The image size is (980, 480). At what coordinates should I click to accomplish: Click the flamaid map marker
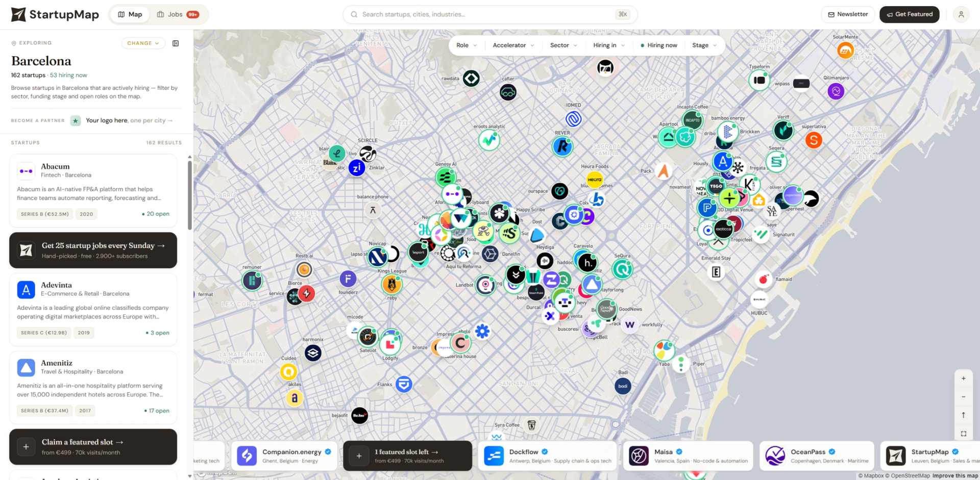pos(763,279)
